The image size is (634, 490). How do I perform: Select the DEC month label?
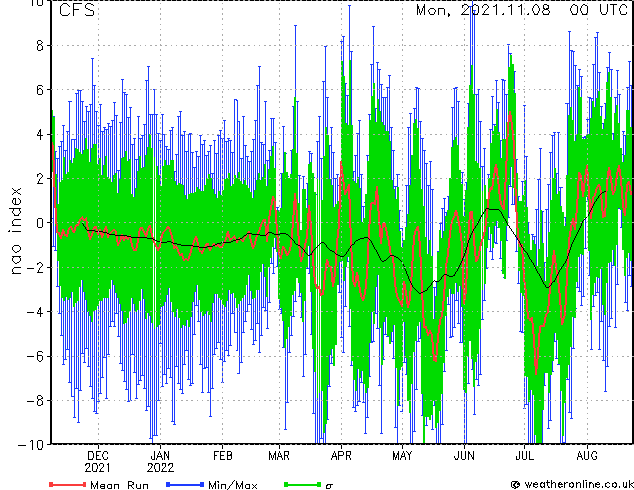click(x=98, y=455)
